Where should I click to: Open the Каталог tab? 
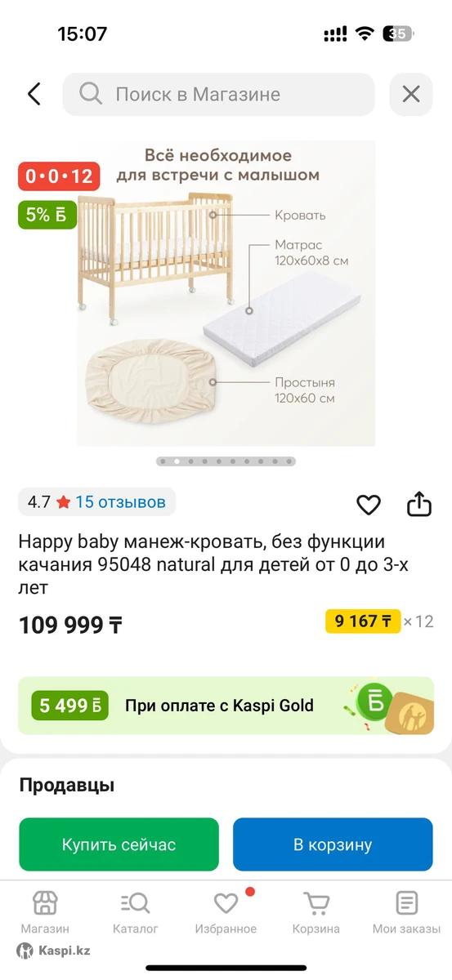coord(136,912)
